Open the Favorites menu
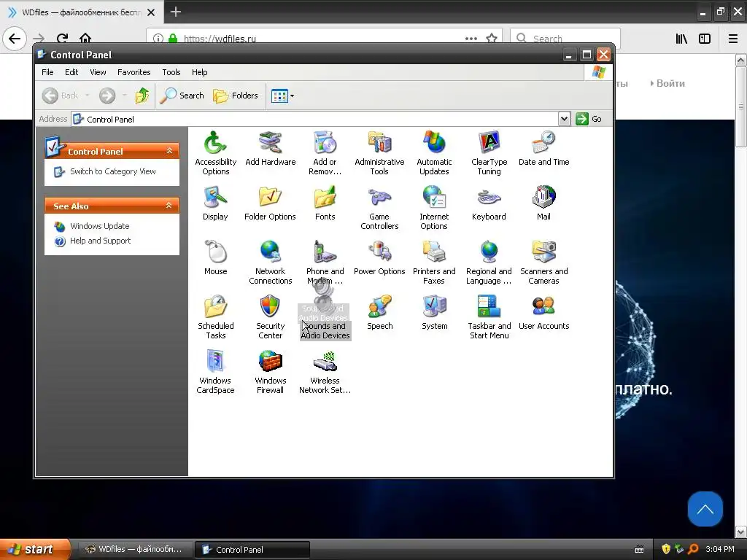747x560 pixels. click(x=134, y=72)
